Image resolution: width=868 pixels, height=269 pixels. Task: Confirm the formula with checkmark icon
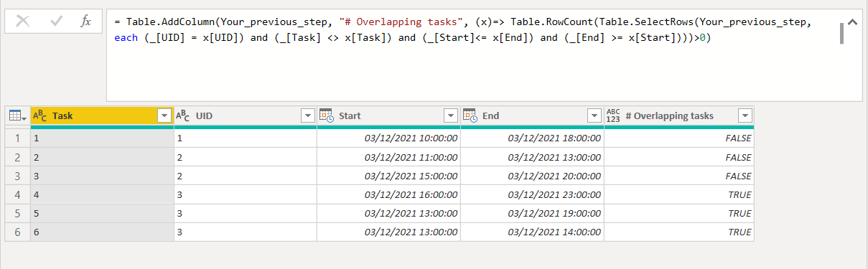[x=56, y=22]
